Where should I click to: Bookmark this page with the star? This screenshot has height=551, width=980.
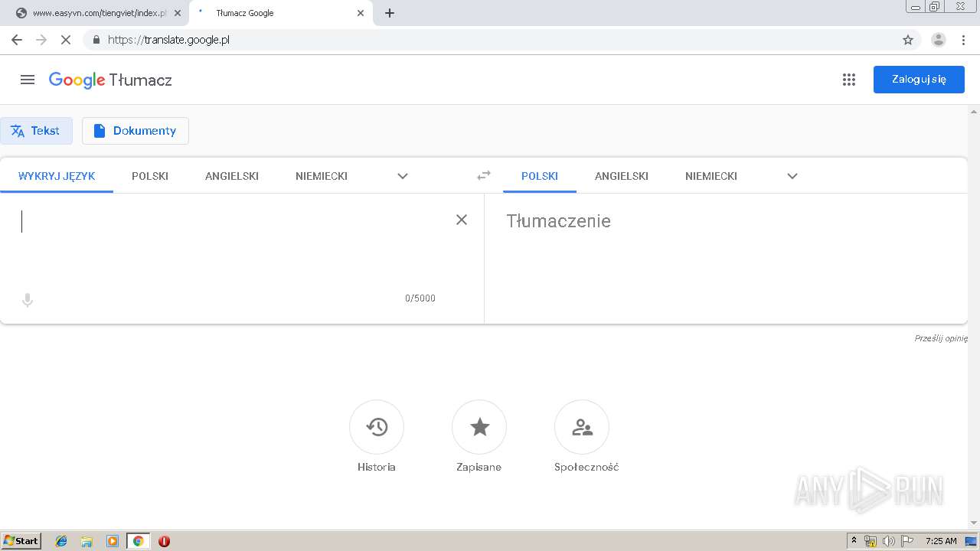click(908, 40)
